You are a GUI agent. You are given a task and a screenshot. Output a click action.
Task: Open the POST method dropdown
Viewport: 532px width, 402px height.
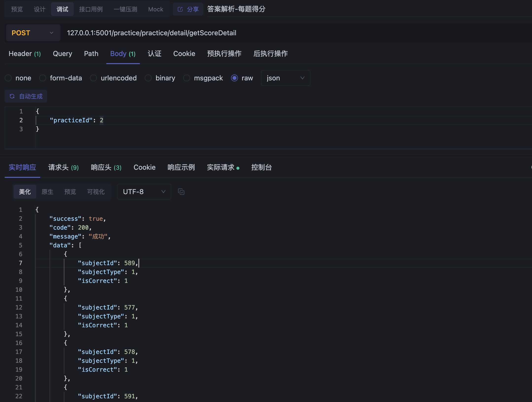pos(33,33)
